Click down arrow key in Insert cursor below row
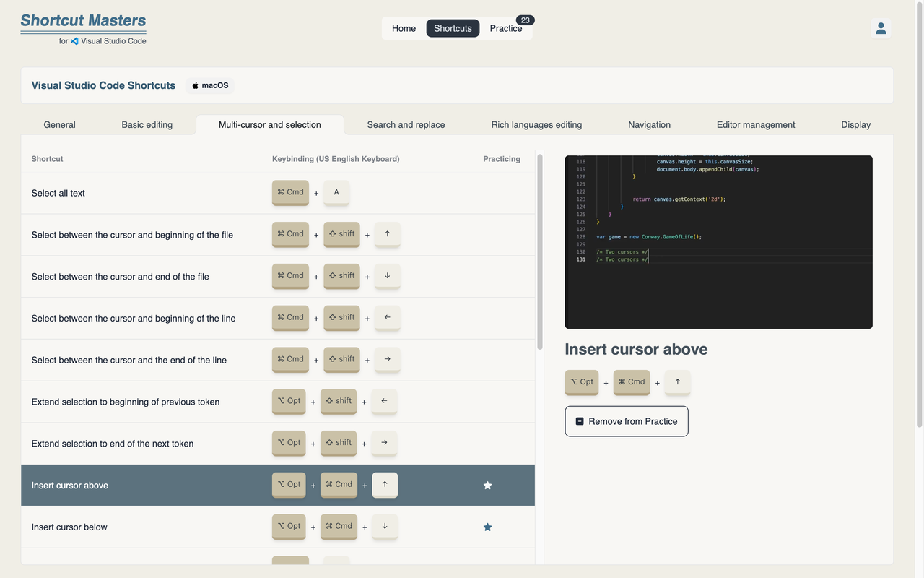 (x=385, y=527)
